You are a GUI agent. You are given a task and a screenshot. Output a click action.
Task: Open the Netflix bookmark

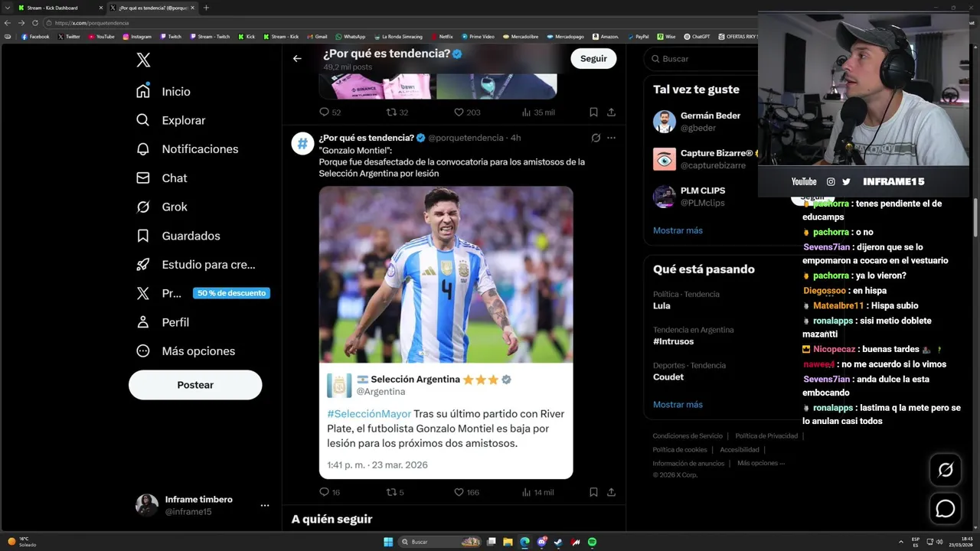(x=442, y=36)
